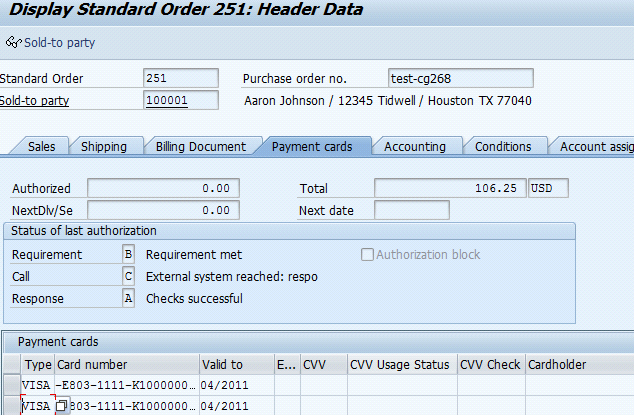Select the second payment card row selector
634x415 pixels.
point(10,406)
